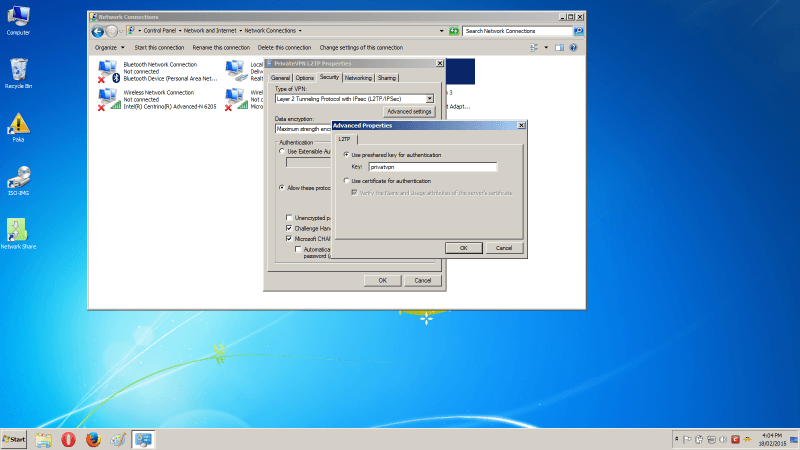Launch Opera from the taskbar
800x450 pixels.
[x=68, y=438]
